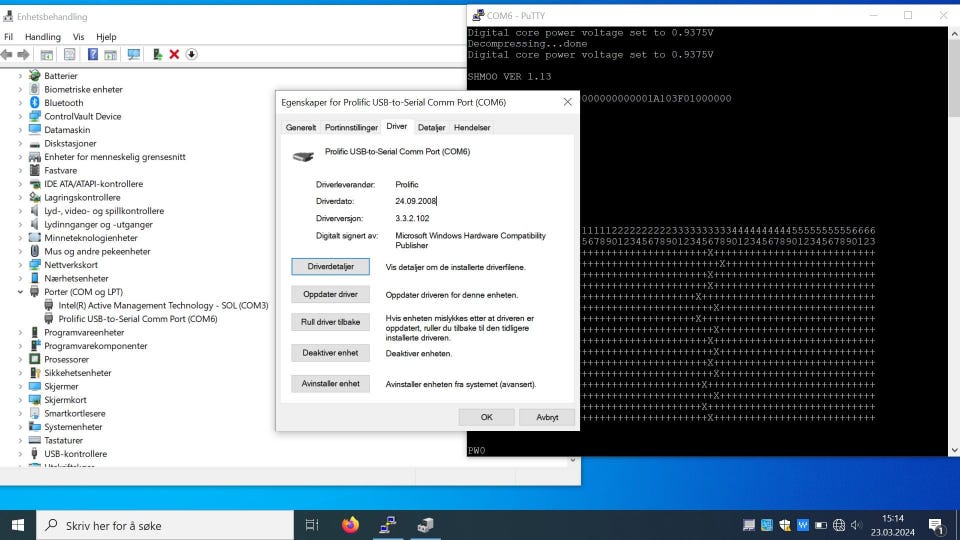The width and height of the screenshot is (960, 540).
Task: Select Intel(R) Active Management Technology - SOL (COM3)
Action: pyautogui.click(x=163, y=306)
